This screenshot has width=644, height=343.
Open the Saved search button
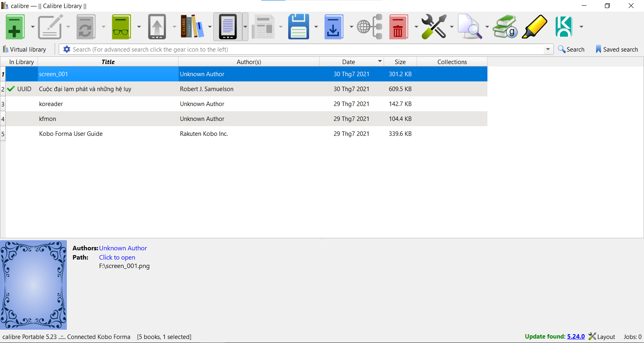pyautogui.click(x=617, y=49)
